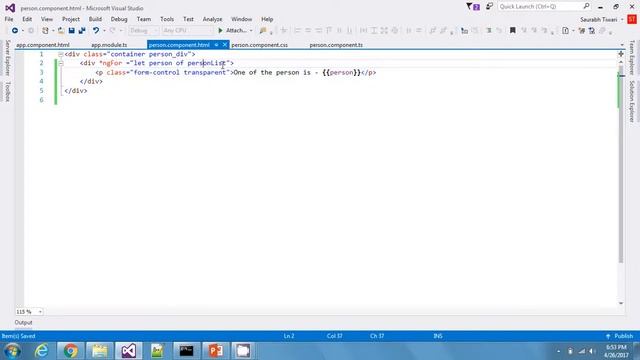Open the File menu

9,19
